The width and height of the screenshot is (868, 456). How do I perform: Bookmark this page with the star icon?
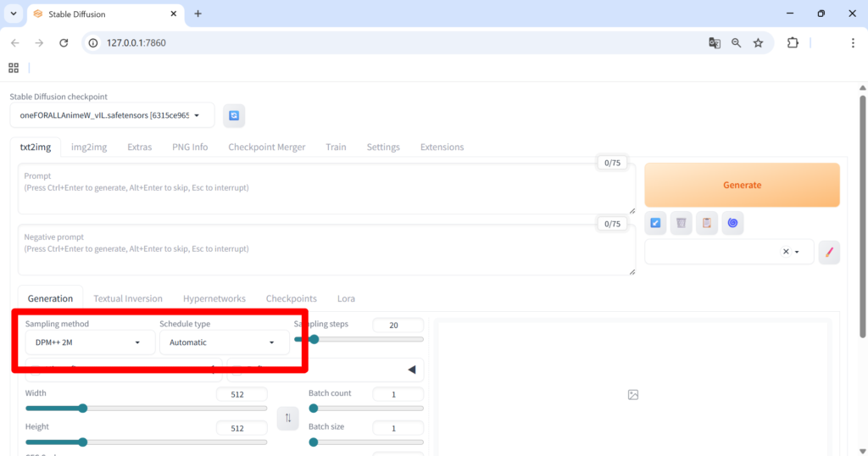(x=758, y=42)
